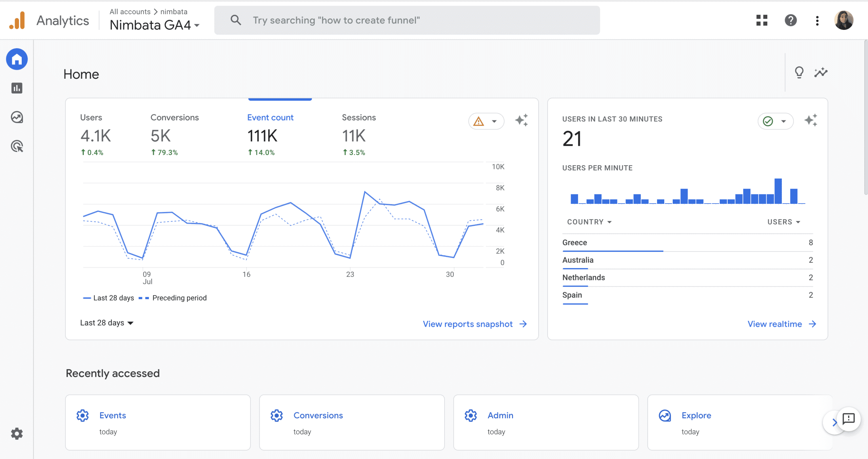Click the Spain country row
Image resolution: width=868 pixels, height=459 pixels.
688,295
